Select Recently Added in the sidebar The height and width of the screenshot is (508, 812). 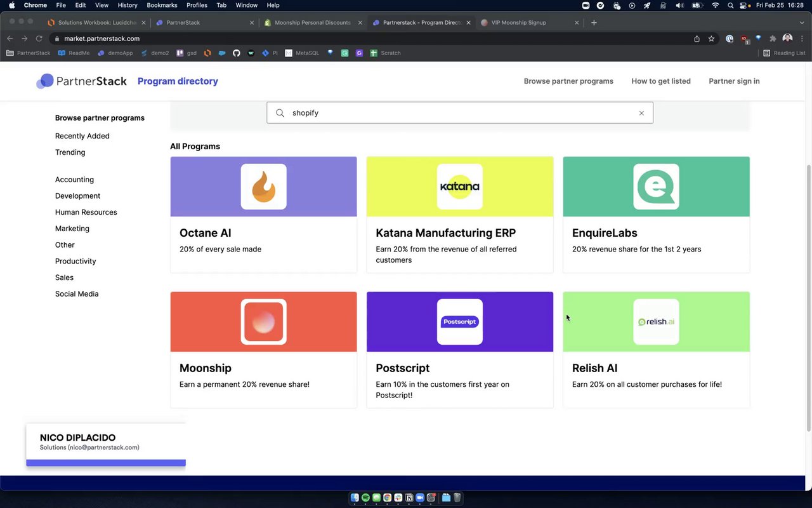point(82,136)
